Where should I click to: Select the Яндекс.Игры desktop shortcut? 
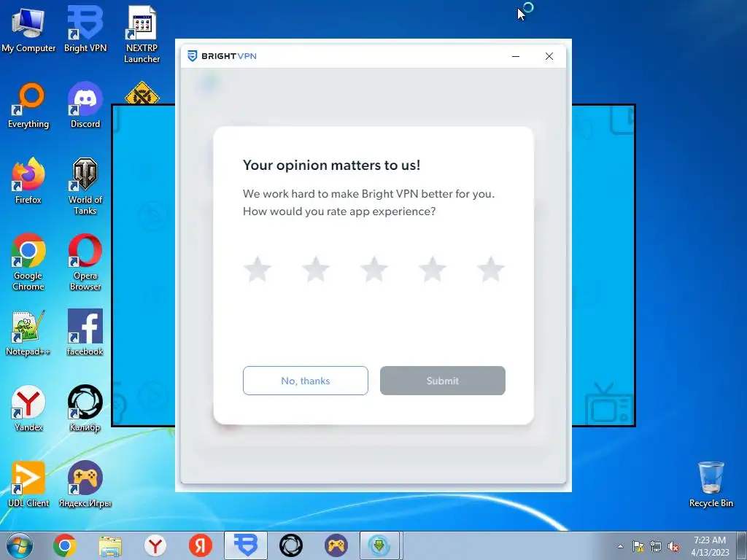85,484
